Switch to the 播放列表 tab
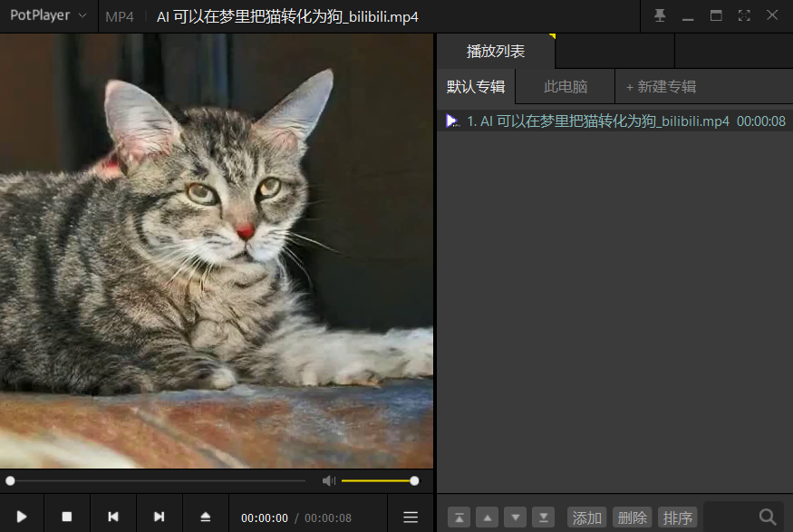 pyautogui.click(x=496, y=51)
